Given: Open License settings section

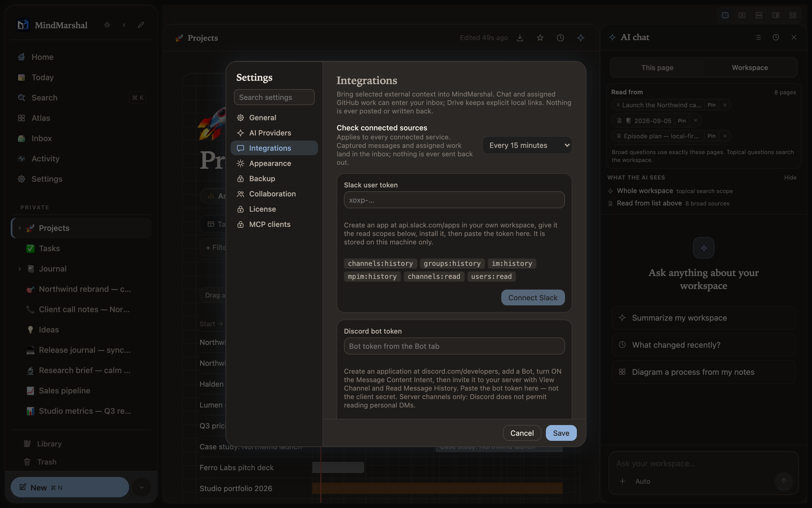Looking at the screenshot, I should tap(274, 209).
